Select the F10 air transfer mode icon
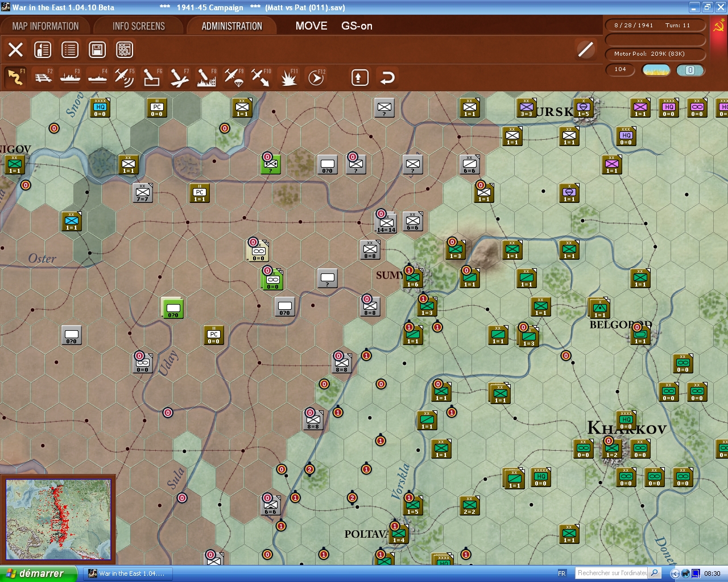 [x=261, y=77]
